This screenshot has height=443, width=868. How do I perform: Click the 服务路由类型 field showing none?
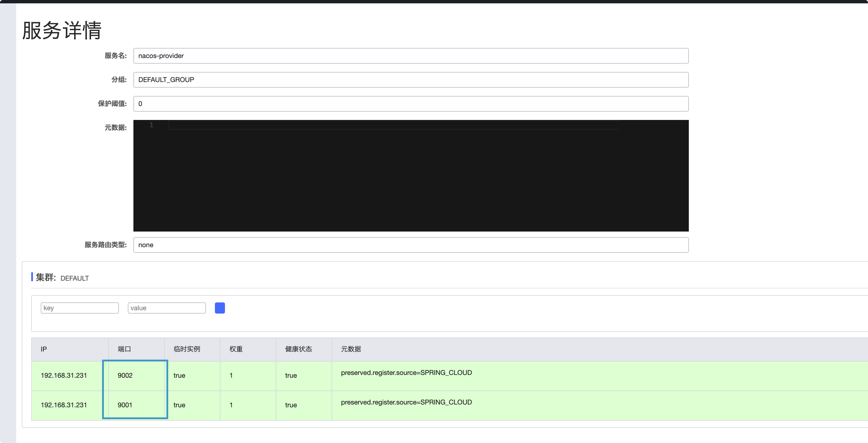click(x=410, y=245)
